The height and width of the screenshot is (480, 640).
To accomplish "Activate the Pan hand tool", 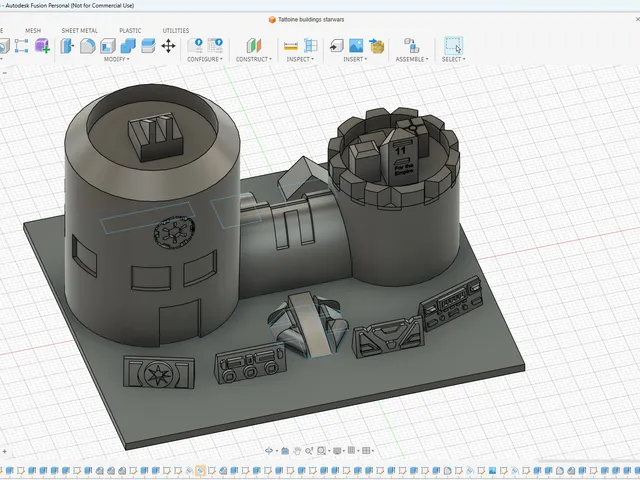I will [297, 451].
